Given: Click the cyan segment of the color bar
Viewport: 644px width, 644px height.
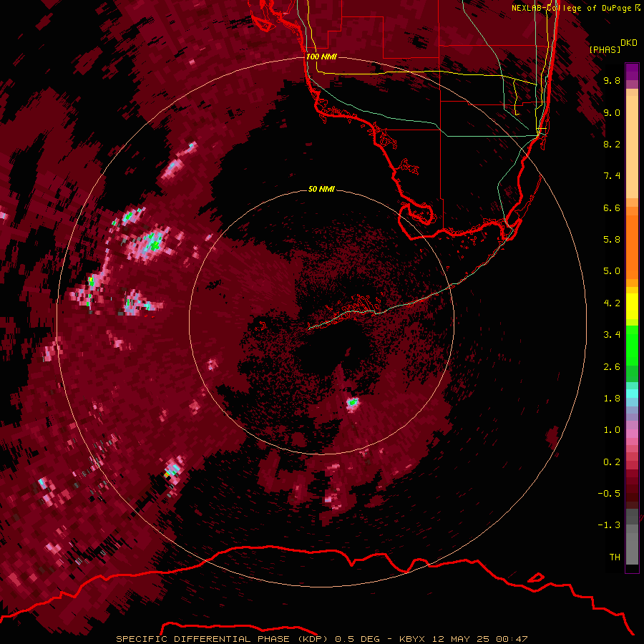Looking at the screenshot, I should pyautogui.click(x=632, y=393).
